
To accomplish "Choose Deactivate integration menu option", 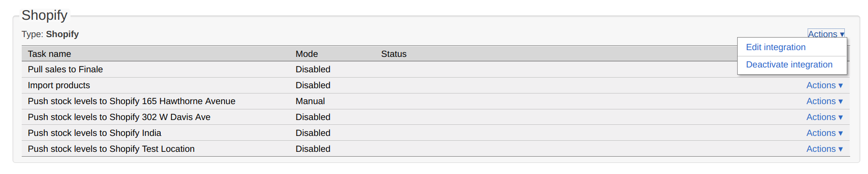I will (x=789, y=65).
